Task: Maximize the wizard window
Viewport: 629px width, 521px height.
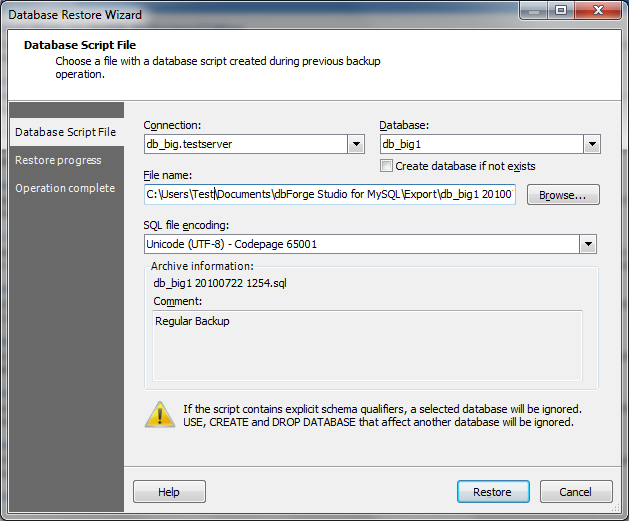Action: click(x=561, y=10)
